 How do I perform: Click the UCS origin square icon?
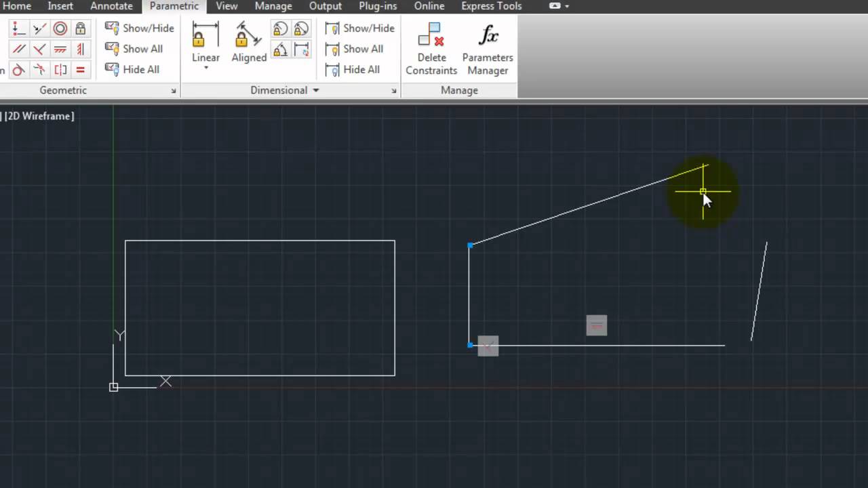pos(113,387)
